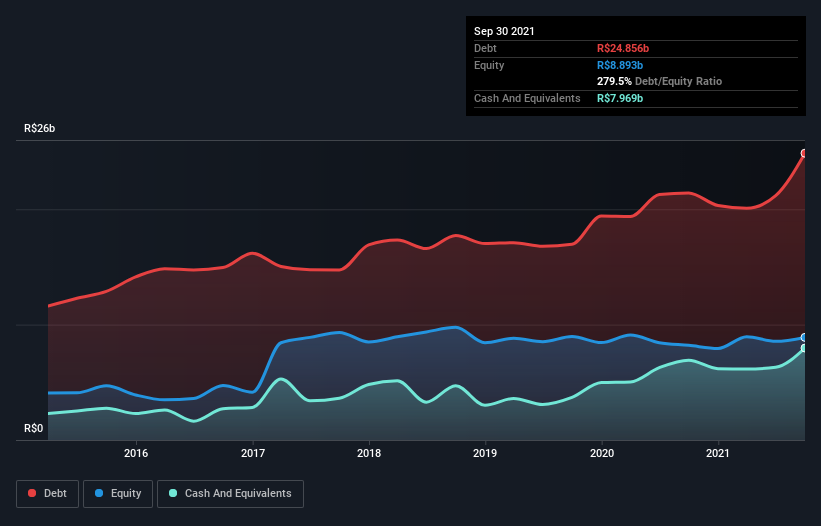
Task: Click the R$24.856b debt value
Action: coord(623,48)
